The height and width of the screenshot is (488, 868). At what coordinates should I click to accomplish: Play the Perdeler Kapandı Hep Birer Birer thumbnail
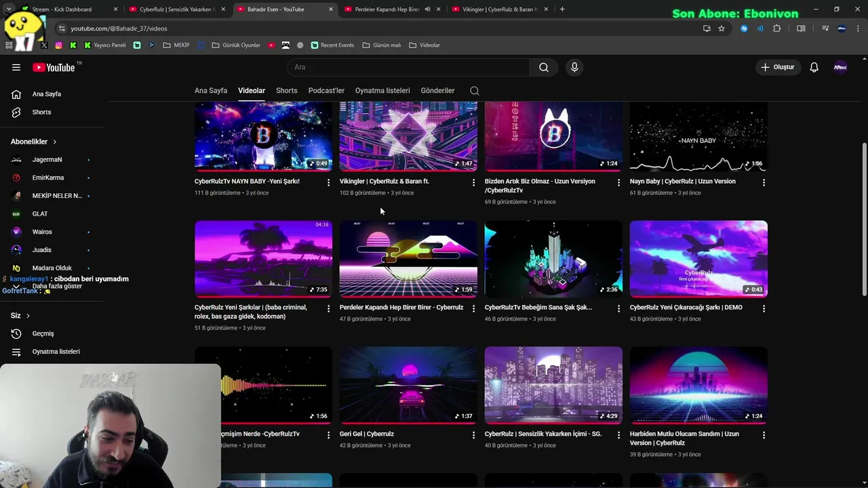pos(408,259)
